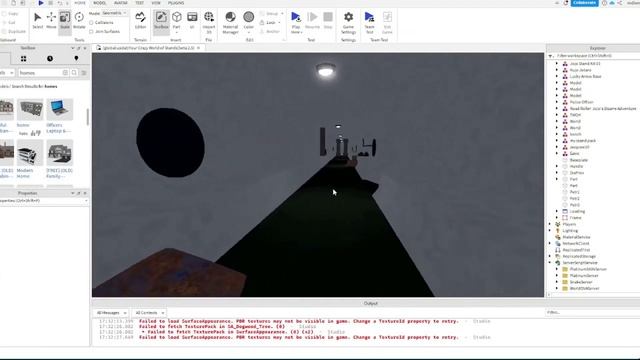Open the Terrain Editor
This screenshot has width=640, height=360.
click(x=140, y=20)
